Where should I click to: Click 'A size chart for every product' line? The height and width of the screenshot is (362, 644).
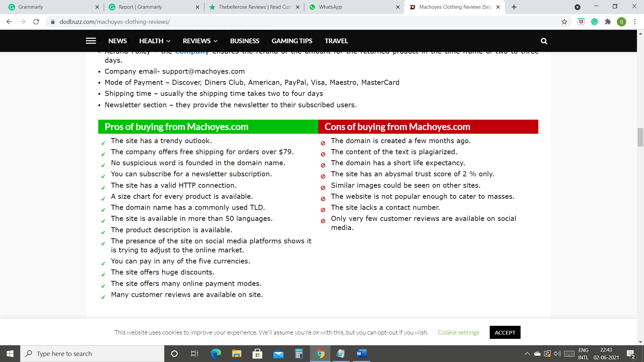(x=182, y=196)
